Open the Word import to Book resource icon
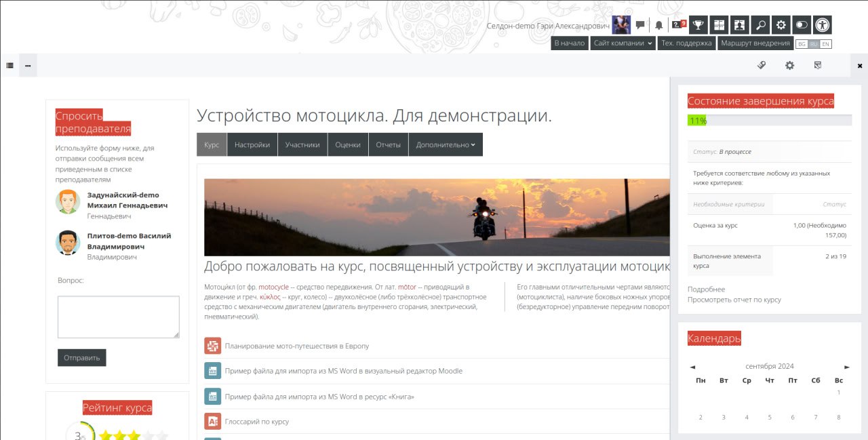This screenshot has height=440, width=868. pyautogui.click(x=212, y=397)
